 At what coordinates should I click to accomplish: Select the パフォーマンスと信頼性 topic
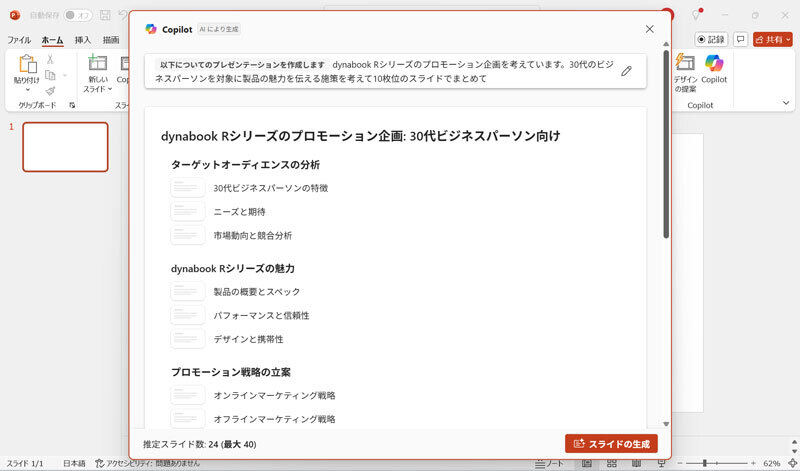[x=261, y=315]
